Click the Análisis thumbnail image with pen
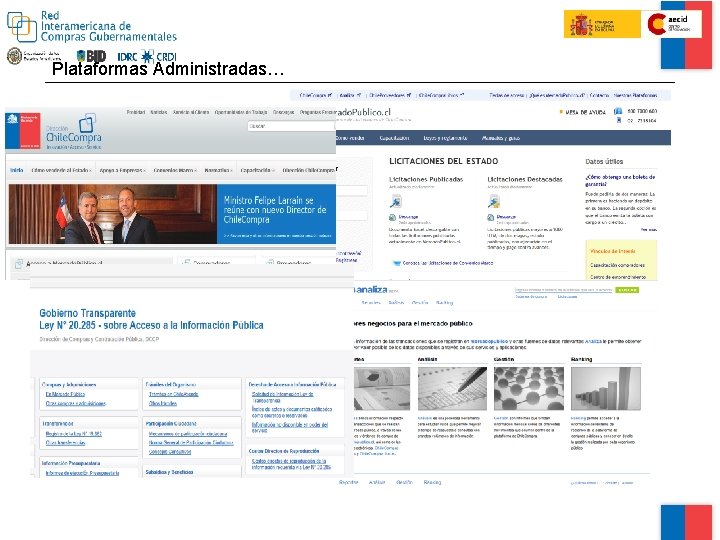720x540 pixels. point(452,388)
